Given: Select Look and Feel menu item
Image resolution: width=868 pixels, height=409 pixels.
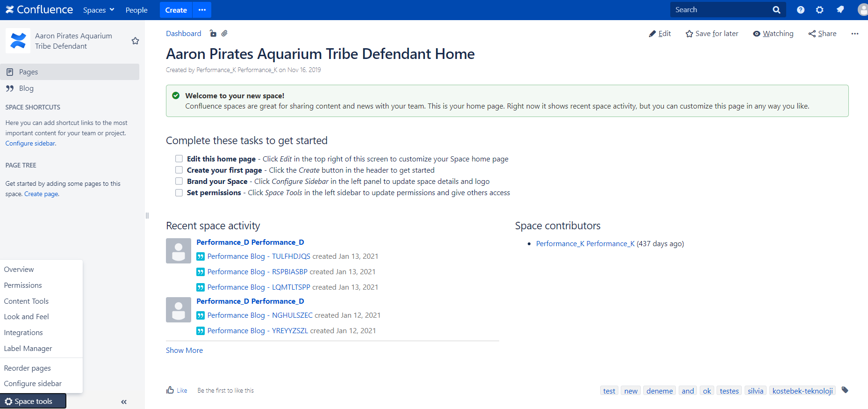Looking at the screenshot, I should point(42,317).
